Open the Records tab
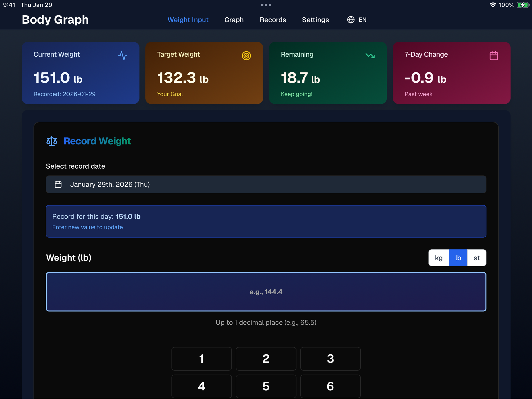This screenshot has height=399, width=532. [273, 20]
